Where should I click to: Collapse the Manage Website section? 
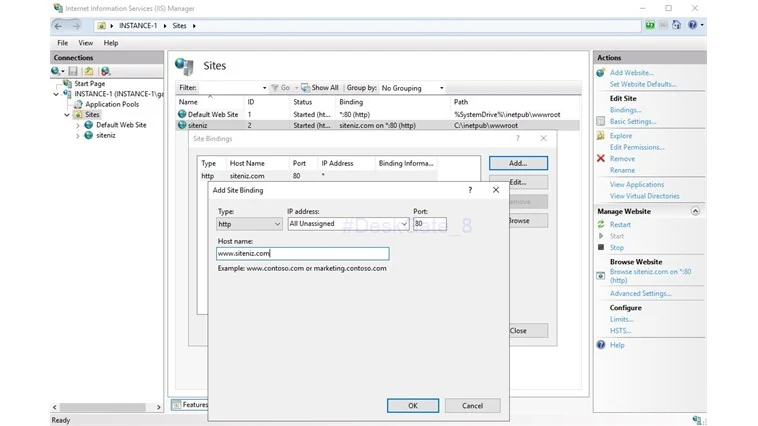(695, 211)
